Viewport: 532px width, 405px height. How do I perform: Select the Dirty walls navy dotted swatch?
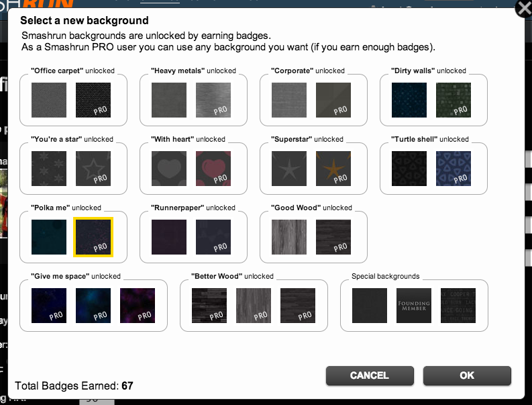tap(409, 100)
